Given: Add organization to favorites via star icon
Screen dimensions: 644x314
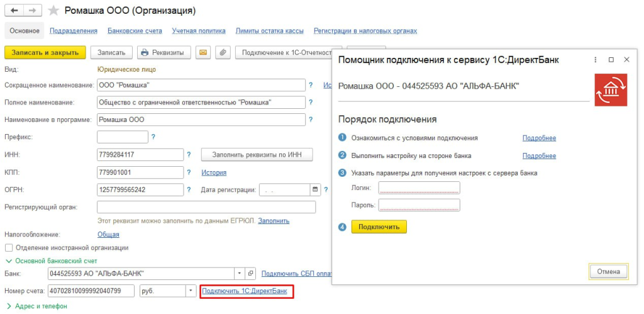Looking at the screenshot, I should coord(54,11).
